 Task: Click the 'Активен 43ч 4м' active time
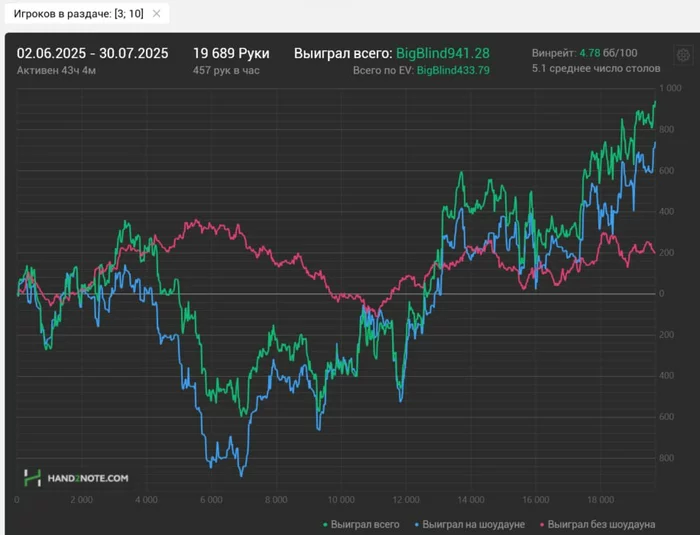pos(56,71)
